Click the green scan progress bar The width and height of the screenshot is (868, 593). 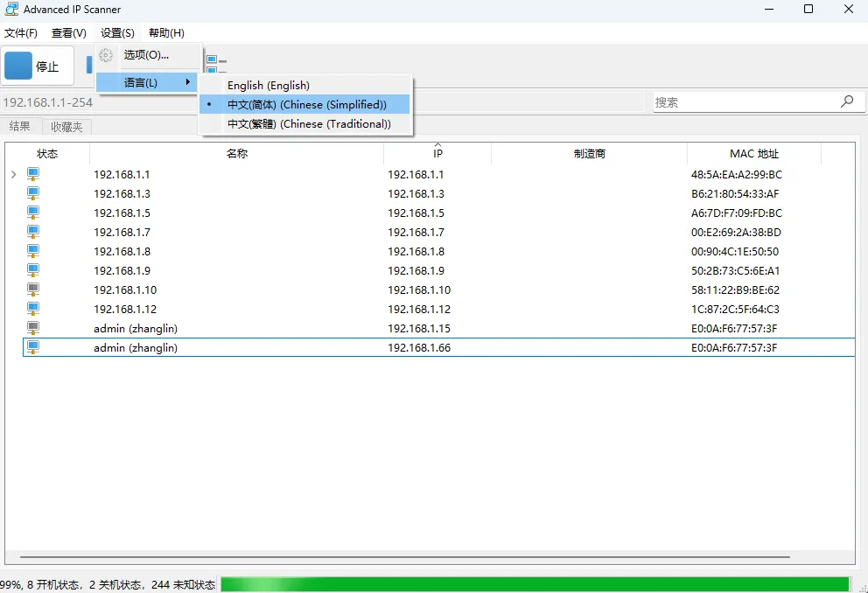[x=535, y=584]
